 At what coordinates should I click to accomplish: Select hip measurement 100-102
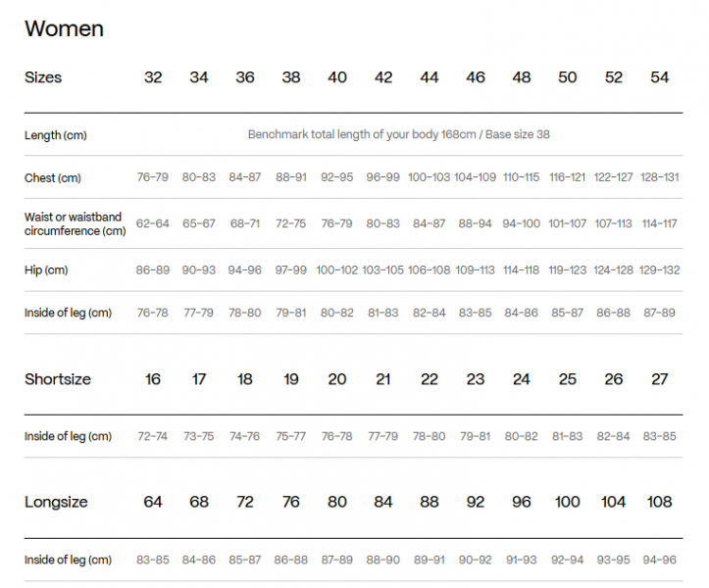tap(337, 269)
